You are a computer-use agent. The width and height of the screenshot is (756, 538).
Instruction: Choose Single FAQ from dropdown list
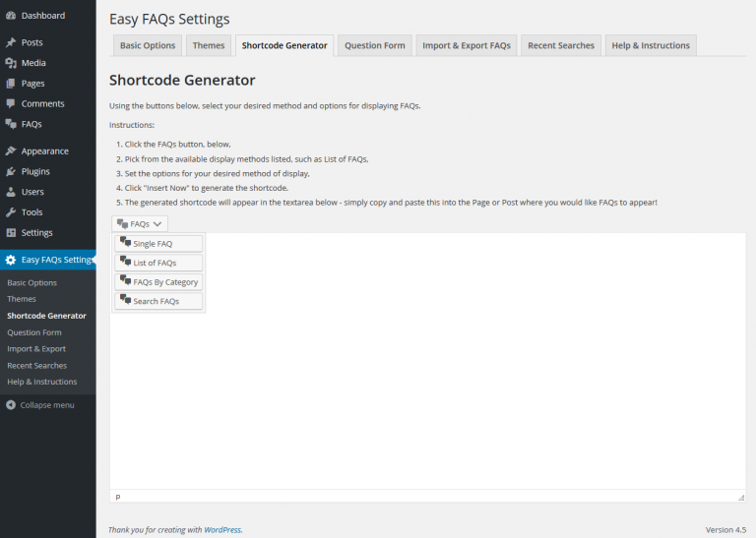[158, 243]
